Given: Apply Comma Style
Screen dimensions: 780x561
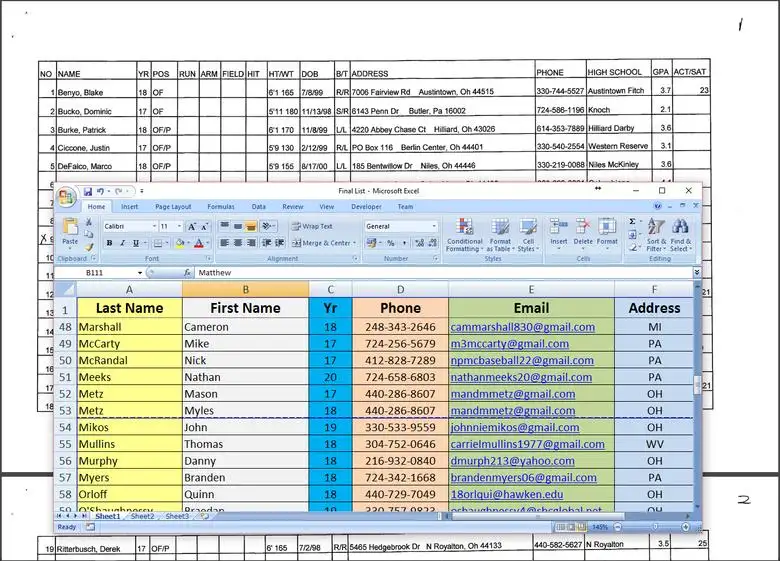Looking at the screenshot, I should [x=404, y=243].
